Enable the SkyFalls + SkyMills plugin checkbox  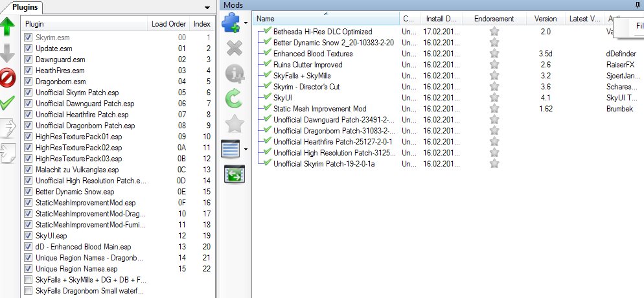pos(28,280)
